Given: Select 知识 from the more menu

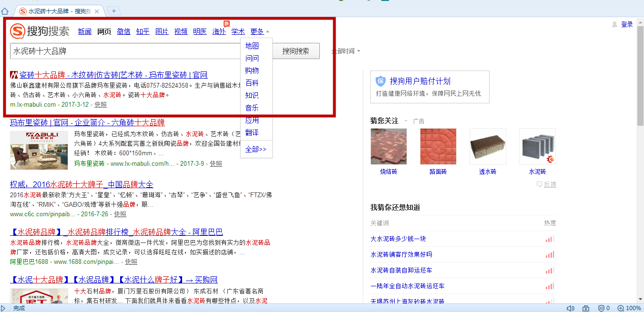Looking at the screenshot, I should 252,95.
